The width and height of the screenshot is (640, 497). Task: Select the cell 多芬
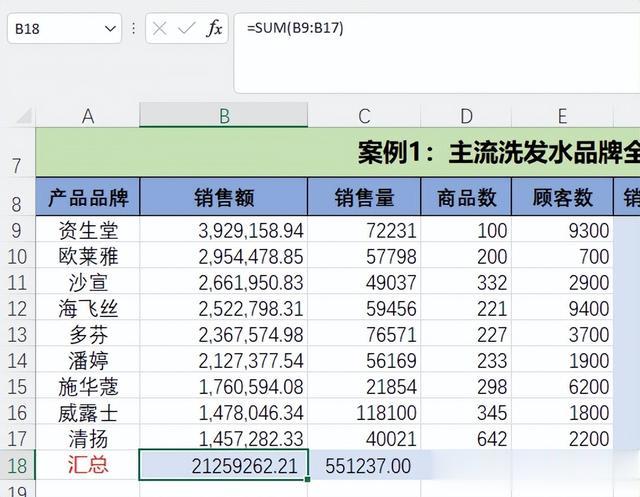pos(88,333)
